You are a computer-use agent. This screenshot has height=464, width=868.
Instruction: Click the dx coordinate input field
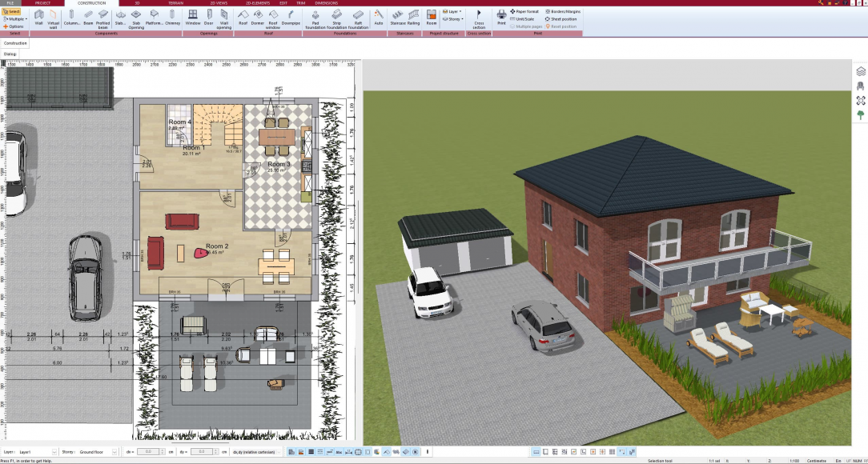(148, 450)
